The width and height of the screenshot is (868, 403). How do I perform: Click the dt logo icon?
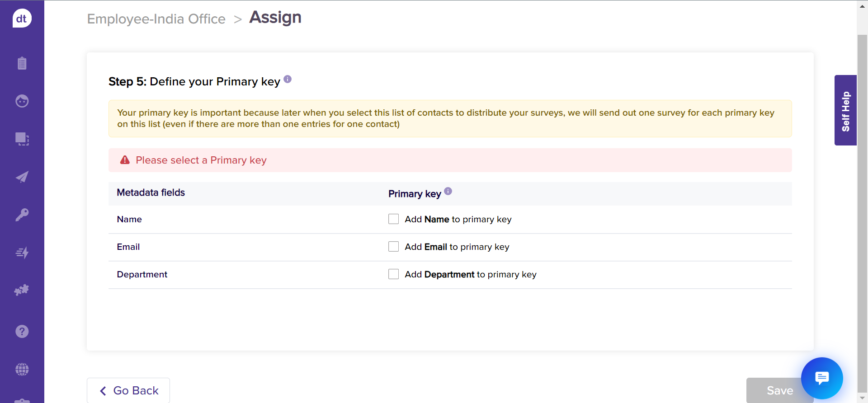click(x=22, y=19)
